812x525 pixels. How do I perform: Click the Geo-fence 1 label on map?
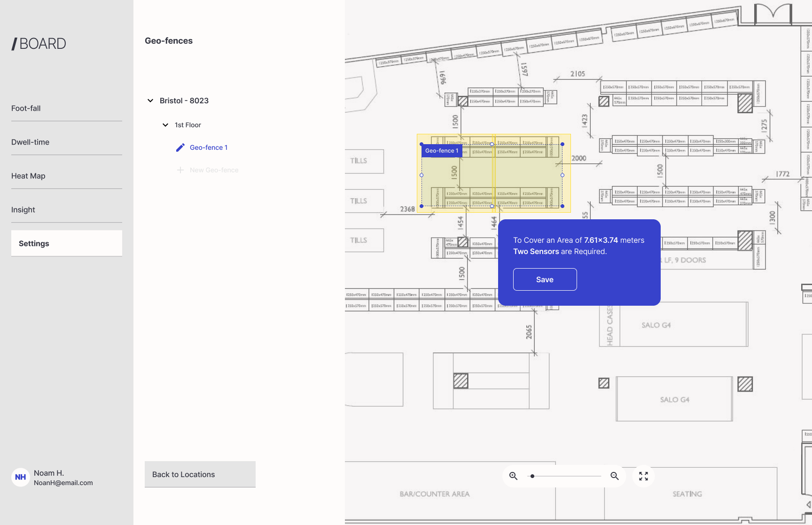coord(442,151)
